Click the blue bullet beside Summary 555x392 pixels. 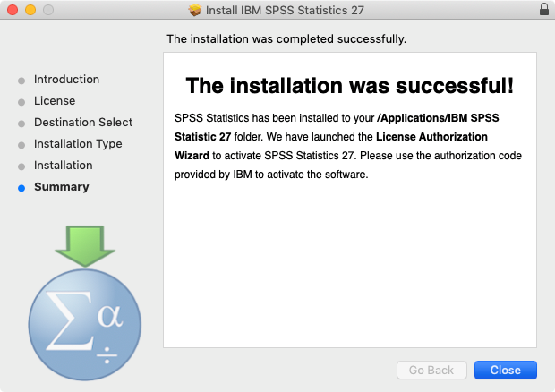pyautogui.click(x=21, y=188)
